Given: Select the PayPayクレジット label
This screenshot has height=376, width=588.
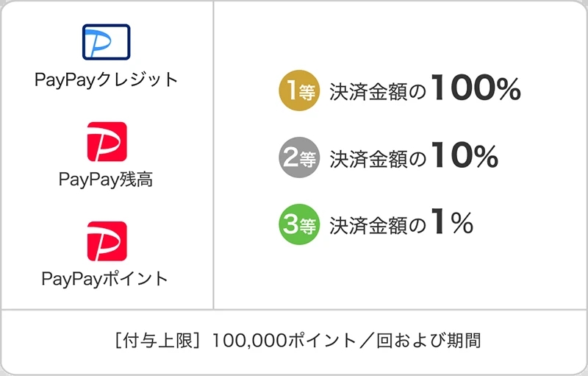Looking at the screenshot, I should point(107,79).
